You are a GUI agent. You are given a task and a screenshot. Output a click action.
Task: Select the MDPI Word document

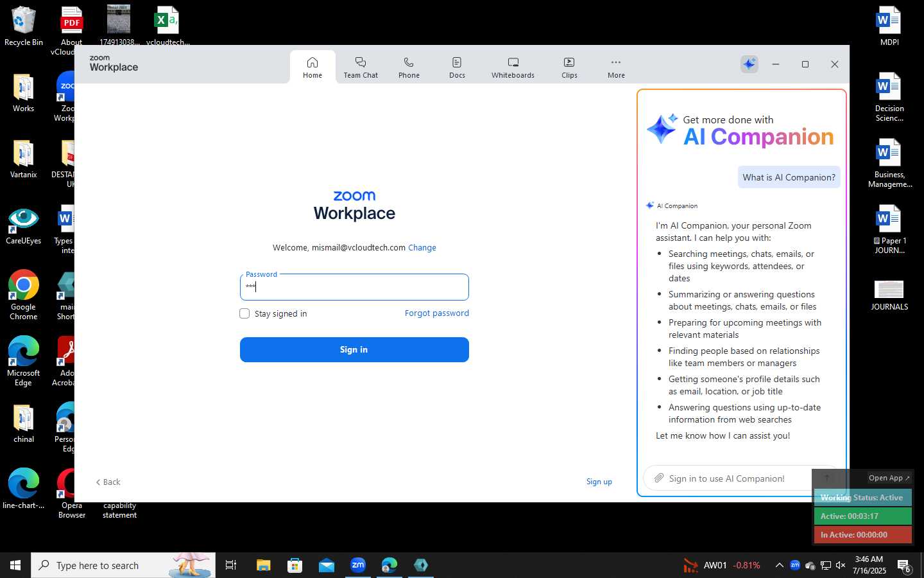(889, 27)
